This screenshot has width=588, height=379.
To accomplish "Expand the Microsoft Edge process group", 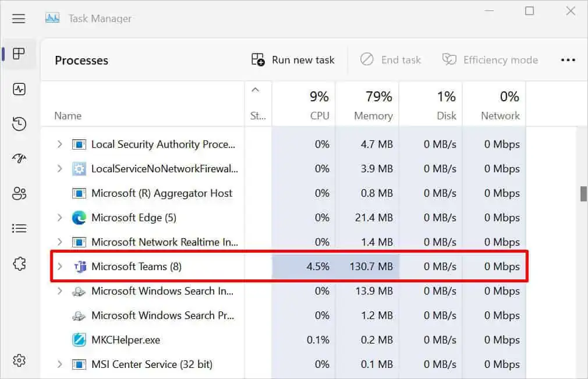I will pyautogui.click(x=59, y=218).
